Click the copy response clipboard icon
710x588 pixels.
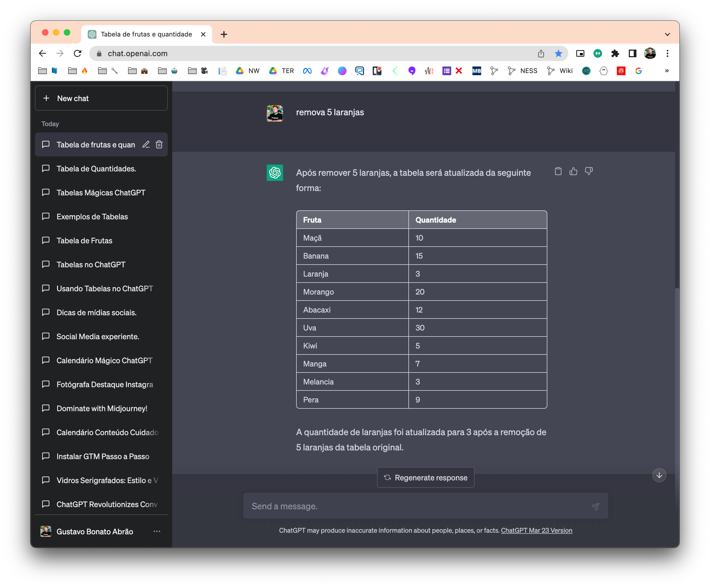coord(558,171)
